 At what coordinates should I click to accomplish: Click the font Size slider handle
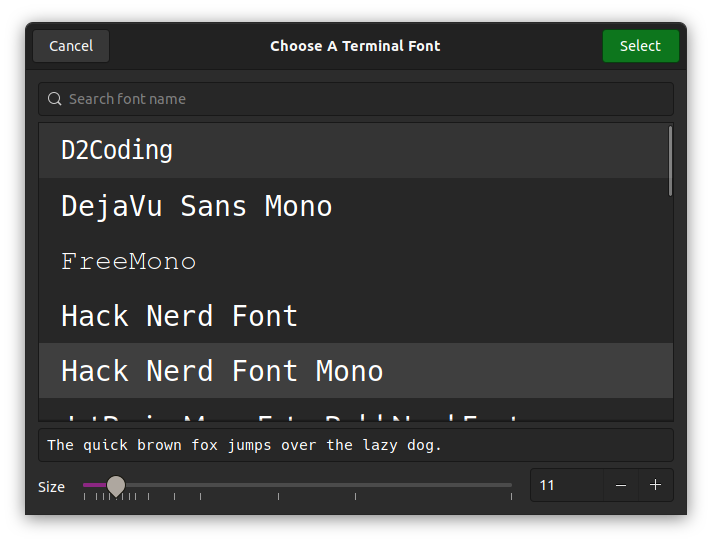tap(116, 486)
